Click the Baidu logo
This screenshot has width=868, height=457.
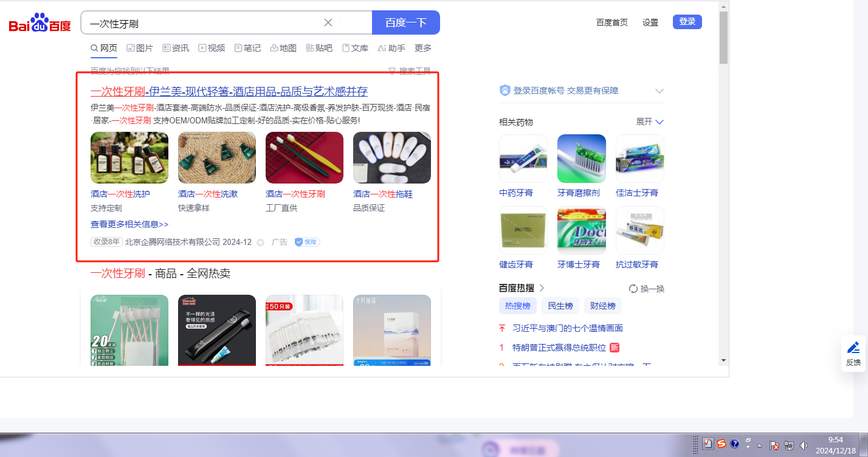point(40,23)
